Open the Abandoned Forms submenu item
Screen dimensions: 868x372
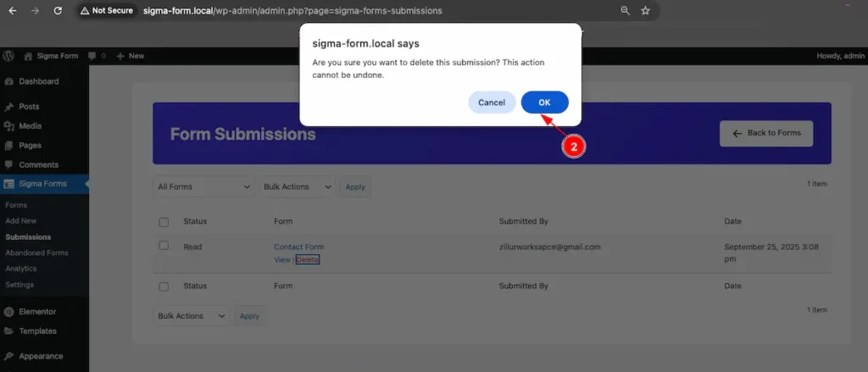coord(37,253)
